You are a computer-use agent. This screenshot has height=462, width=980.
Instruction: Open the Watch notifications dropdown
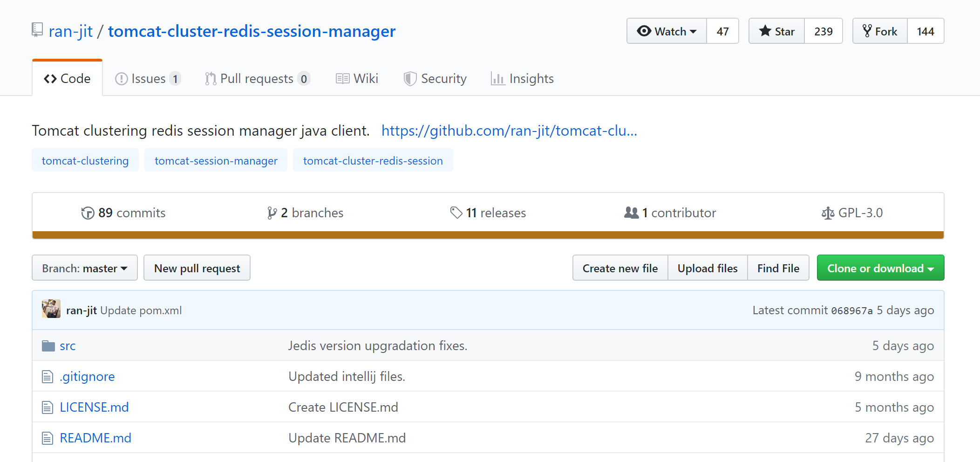click(667, 31)
